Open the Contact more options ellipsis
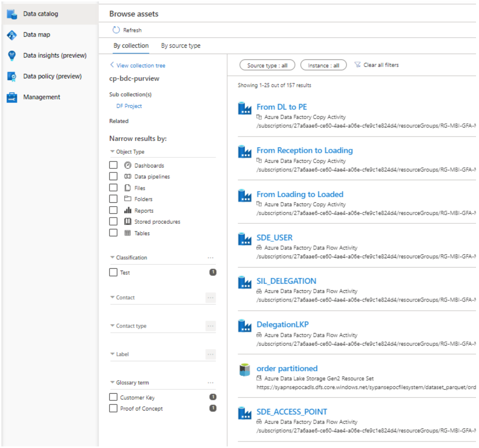 click(x=210, y=298)
